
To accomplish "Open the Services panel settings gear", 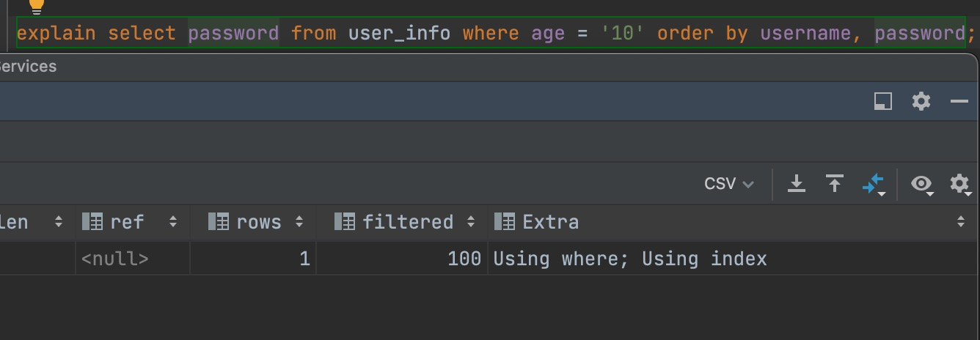I will [x=921, y=101].
